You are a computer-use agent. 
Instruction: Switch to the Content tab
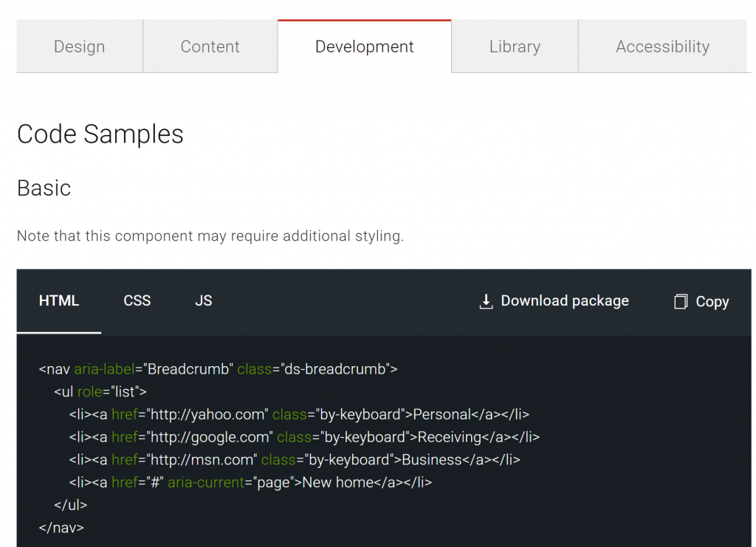tap(210, 47)
